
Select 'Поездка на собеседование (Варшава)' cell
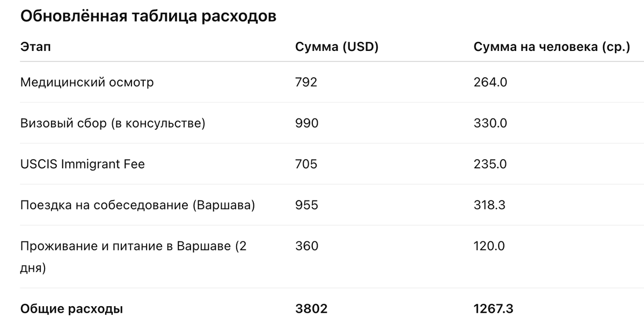coord(137,205)
